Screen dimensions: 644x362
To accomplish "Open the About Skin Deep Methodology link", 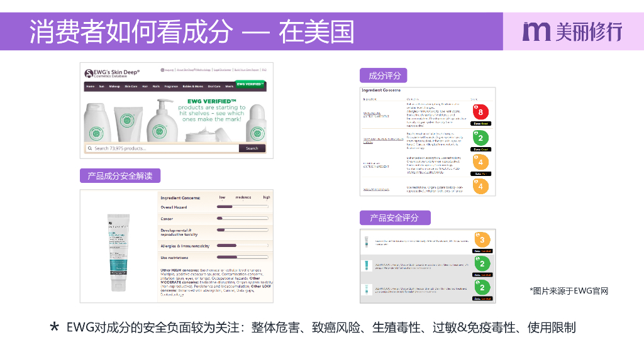I will coord(194,70).
